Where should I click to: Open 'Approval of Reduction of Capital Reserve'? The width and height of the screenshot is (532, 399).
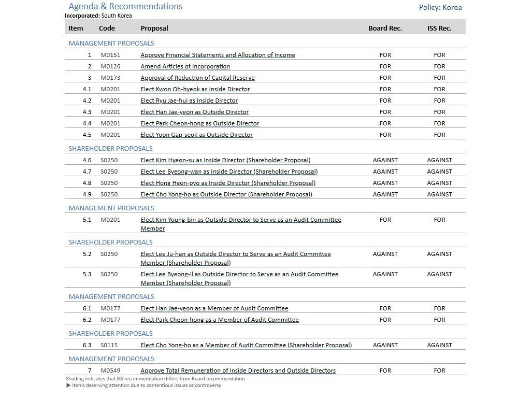(197, 78)
